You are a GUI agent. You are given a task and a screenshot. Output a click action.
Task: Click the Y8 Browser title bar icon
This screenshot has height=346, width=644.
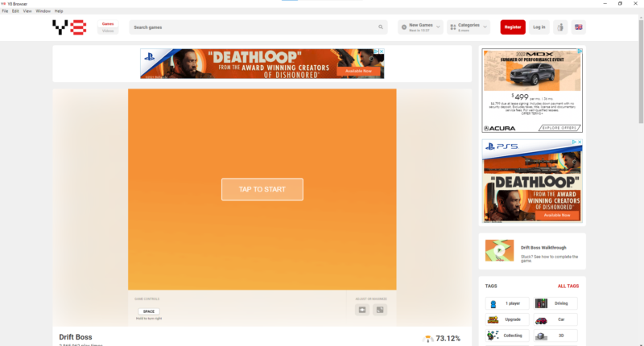point(3,4)
